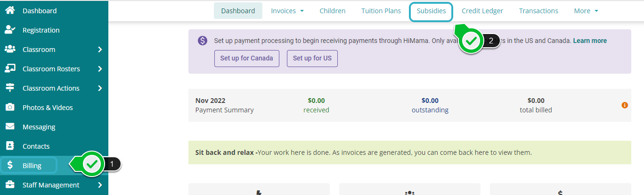Image resolution: width=644 pixels, height=195 pixels.
Task: Click the Billing dollar sign icon
Action: pos(10,165)
